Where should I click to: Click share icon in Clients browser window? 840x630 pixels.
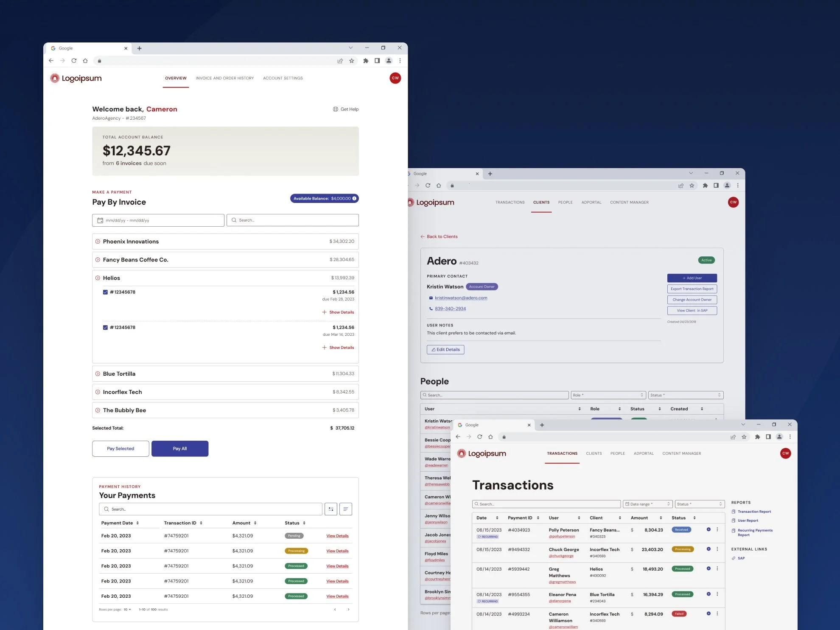(x=681, y=186)
